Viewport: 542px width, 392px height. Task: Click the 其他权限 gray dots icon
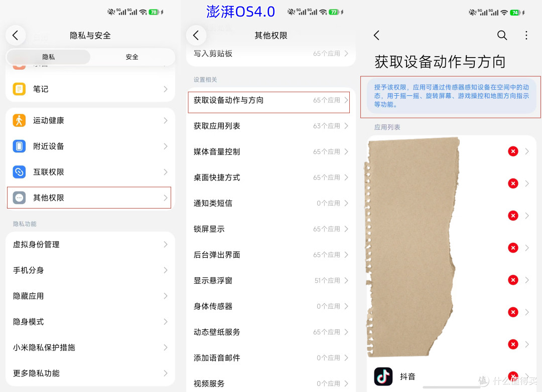click(x=20, y=198)
